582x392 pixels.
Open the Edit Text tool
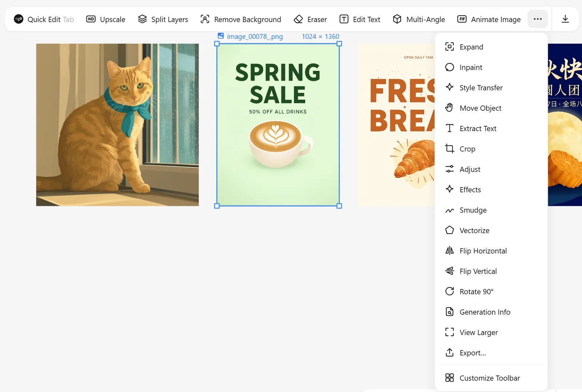[x=360, y=19]
